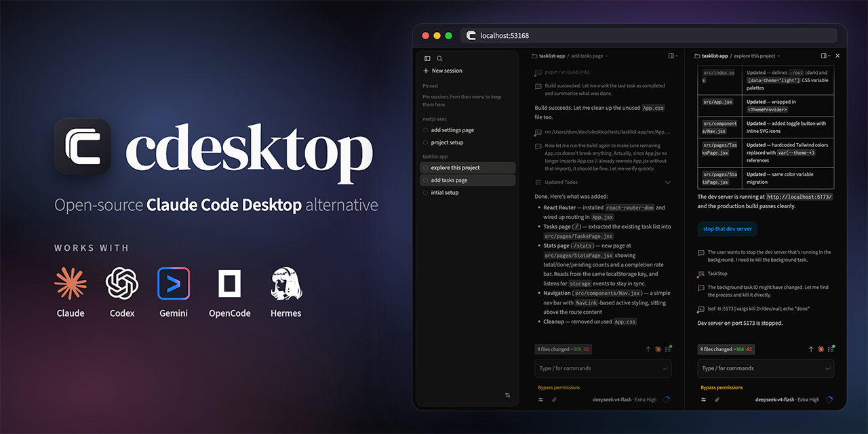Click Claude starburst icon in left chat pane
This screenshot has height=434, width=868.
click(658, 349)
